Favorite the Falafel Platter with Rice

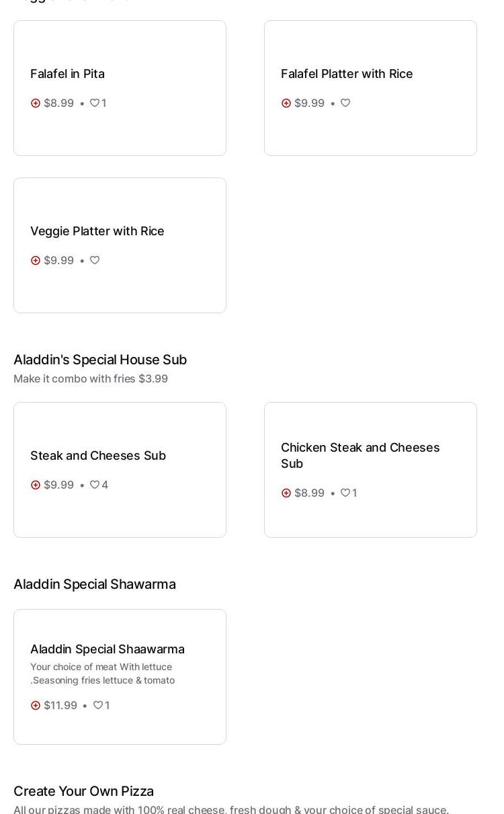tap(345, 103)
